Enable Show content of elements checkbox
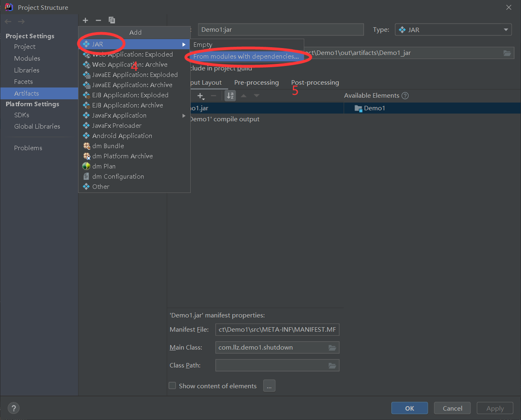Screen dimensions: 521x420 click(172, 385)
